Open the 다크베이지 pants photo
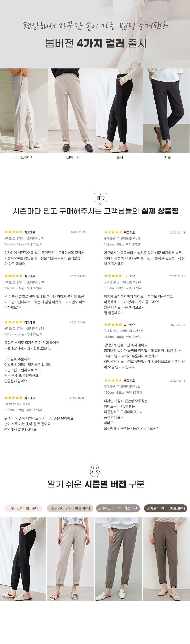This screenshot has height=644, width=190. coord(72,111)
